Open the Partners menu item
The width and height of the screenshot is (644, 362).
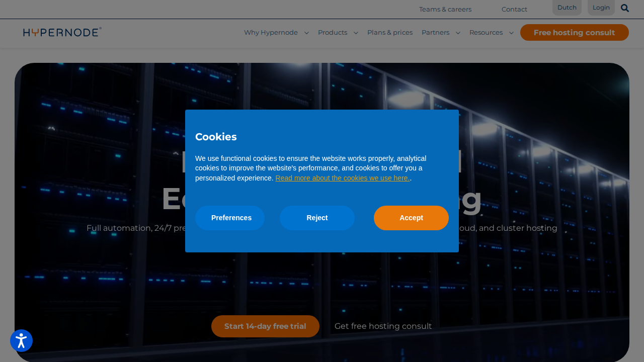tap(436, 33)
